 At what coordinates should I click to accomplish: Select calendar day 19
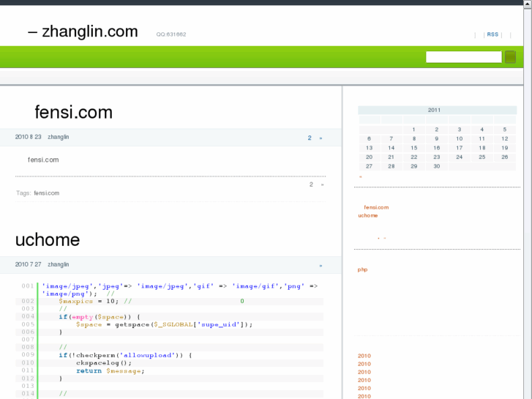[x=505, y=148]
